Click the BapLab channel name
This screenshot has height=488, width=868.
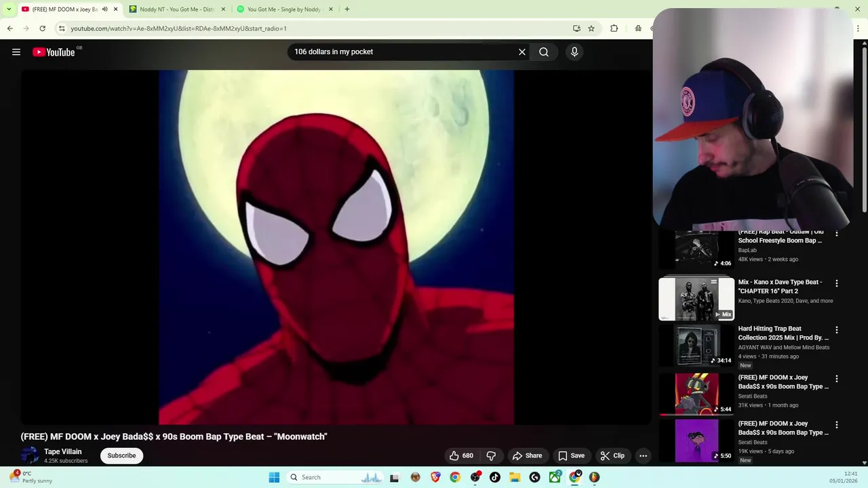coord(747,250)
